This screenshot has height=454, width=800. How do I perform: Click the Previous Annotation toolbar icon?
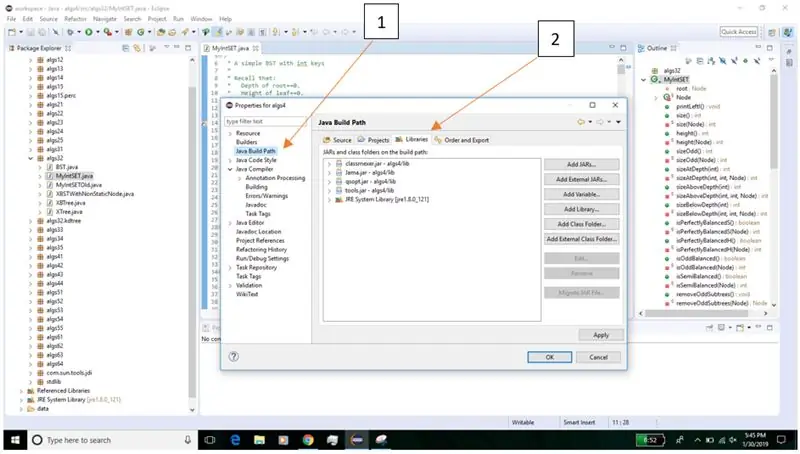(x=295, y=32)
